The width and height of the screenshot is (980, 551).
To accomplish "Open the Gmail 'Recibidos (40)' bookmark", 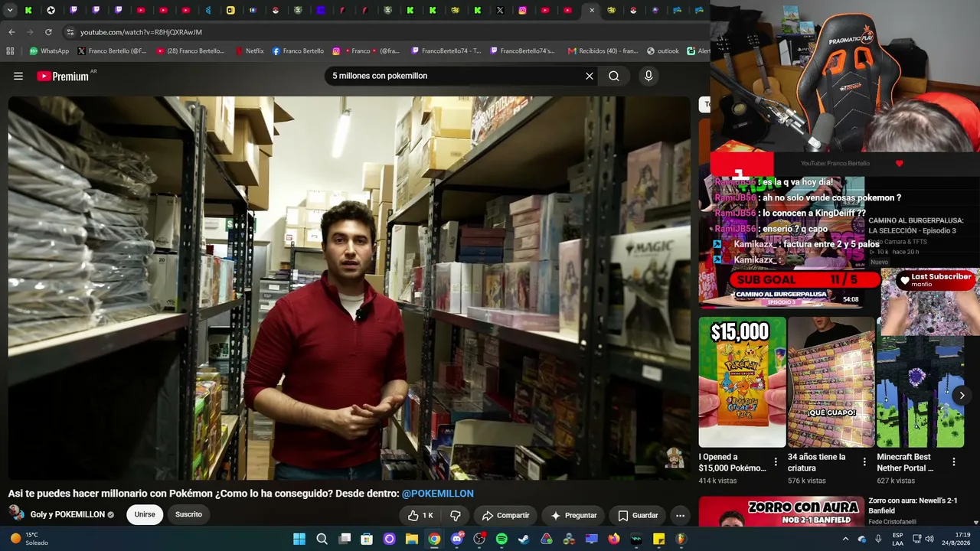I will pyautogui.click(x=603, y=51).
